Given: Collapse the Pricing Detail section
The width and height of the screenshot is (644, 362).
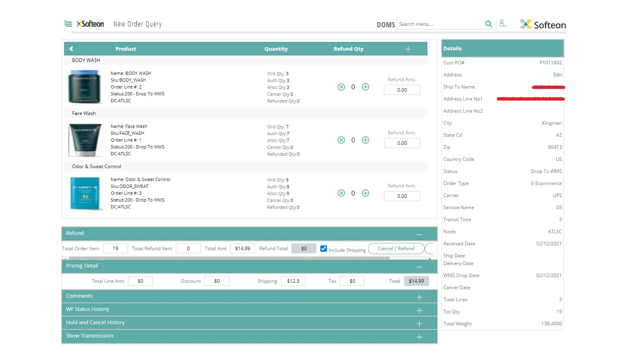Looking at the screenshot, I should tap(419, 267).
